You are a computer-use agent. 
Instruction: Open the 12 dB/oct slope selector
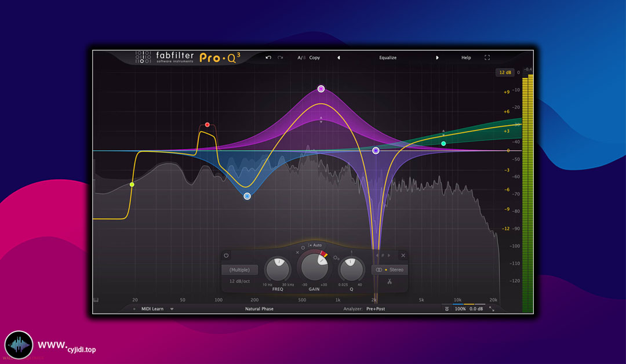click(x=239, y=281)
